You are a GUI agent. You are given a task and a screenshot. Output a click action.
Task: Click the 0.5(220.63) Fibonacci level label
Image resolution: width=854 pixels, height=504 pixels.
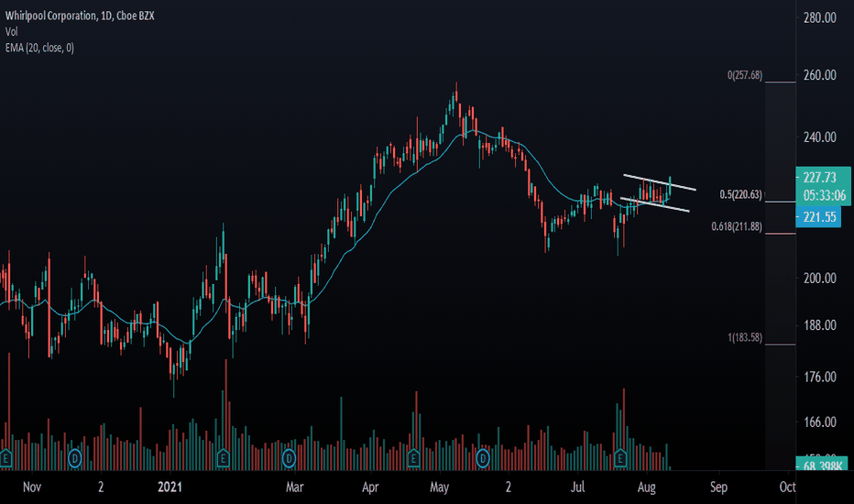tap(740, 194)
